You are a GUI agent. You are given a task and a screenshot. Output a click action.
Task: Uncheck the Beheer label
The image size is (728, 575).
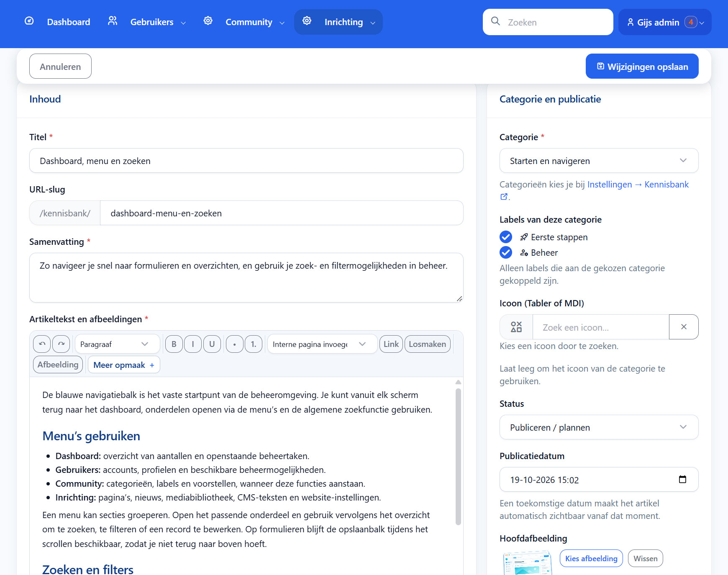coord(506,253)
